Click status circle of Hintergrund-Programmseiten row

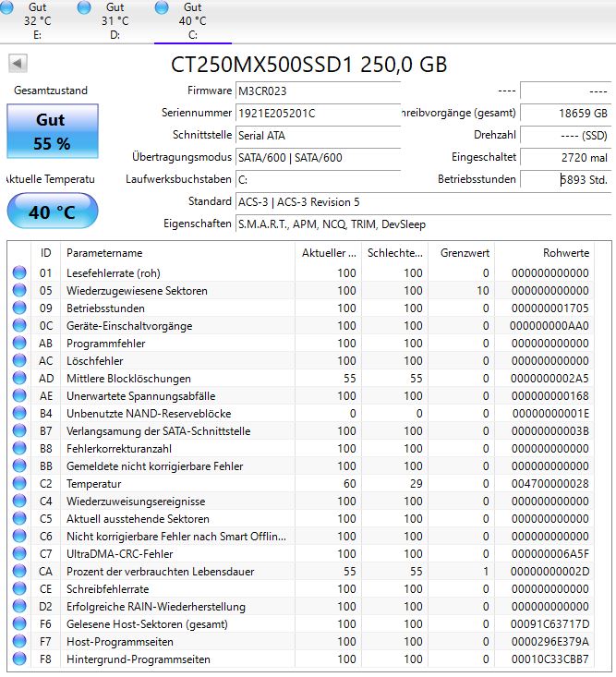[x=19, y=659]
